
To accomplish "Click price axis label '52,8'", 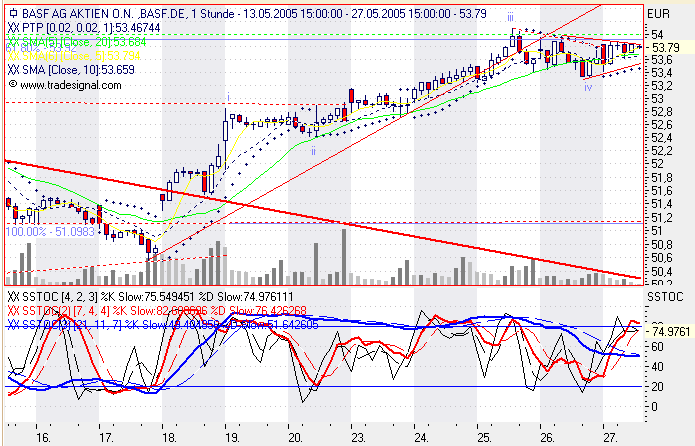I will 662,112.
